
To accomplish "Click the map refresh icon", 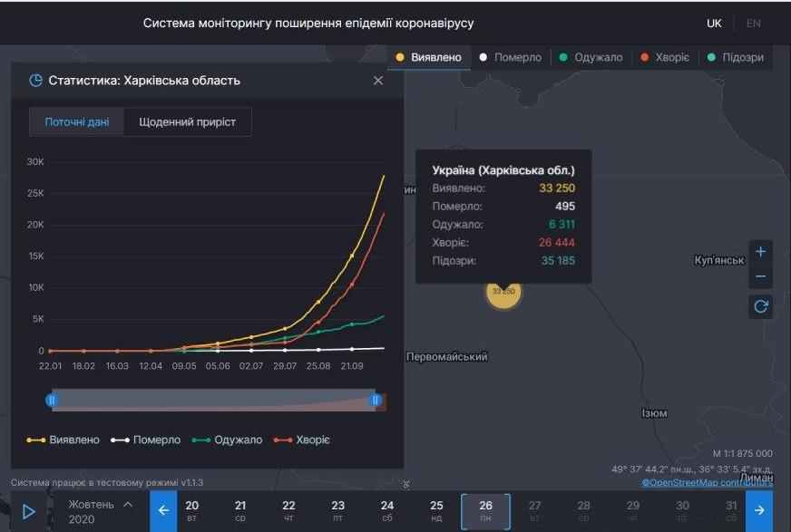I will (x=760, y=305).
